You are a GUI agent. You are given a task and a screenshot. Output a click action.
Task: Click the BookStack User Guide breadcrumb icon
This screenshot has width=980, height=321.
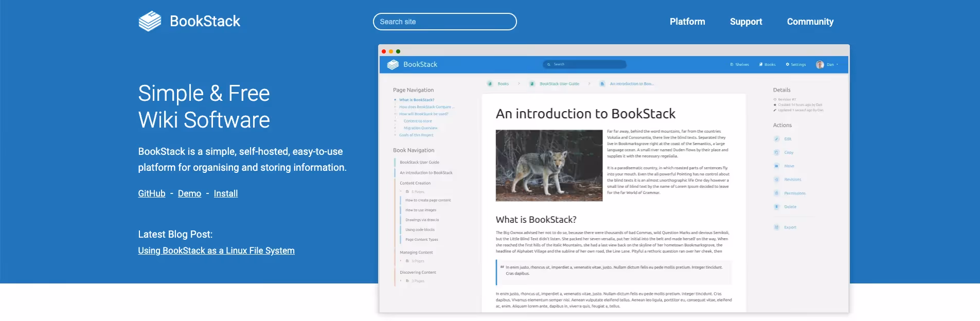click(x=532, y=84)
